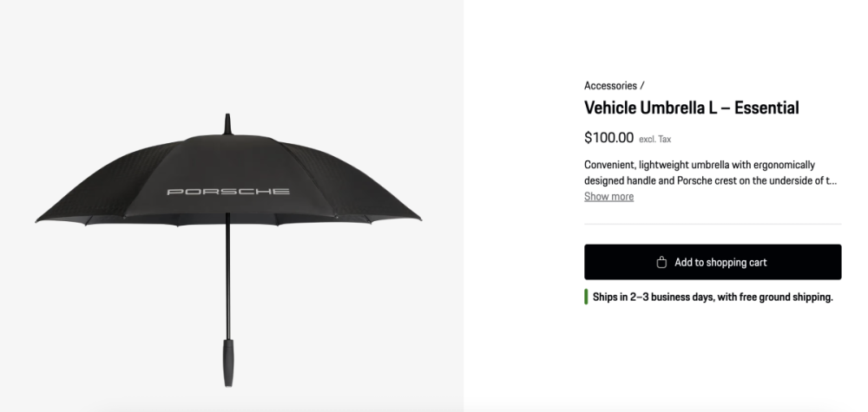Click the divider line above the cart button

(713, 225)
